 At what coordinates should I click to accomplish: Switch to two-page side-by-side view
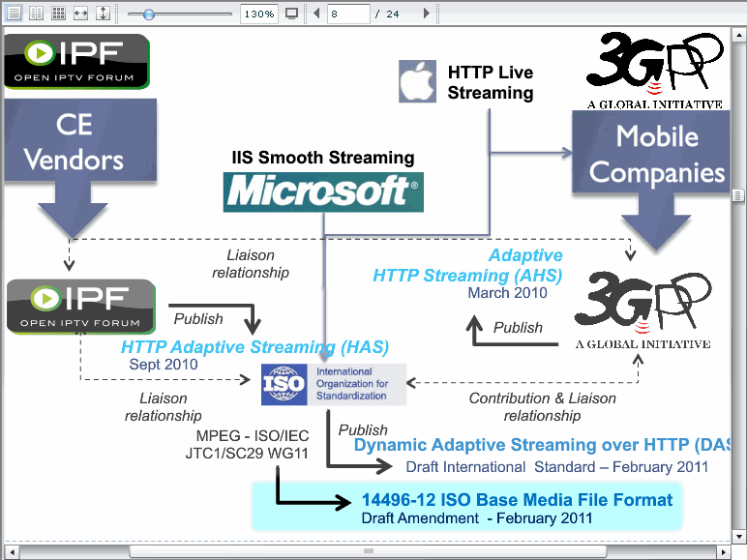coord(36,13)
